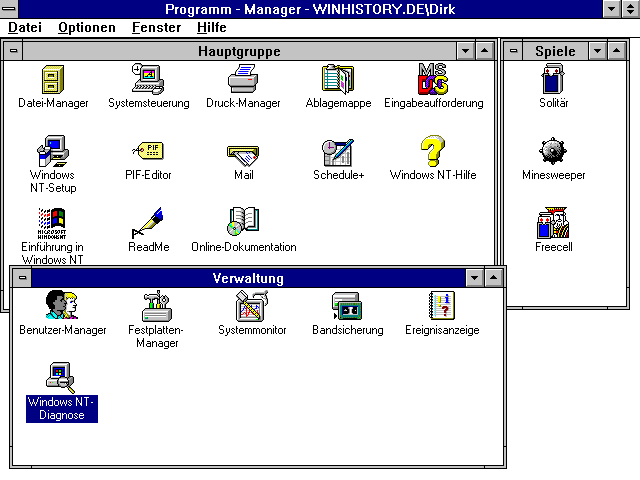Click the Festplatten-Manager label text
640x480 pixels.
[x=157, y=336]
